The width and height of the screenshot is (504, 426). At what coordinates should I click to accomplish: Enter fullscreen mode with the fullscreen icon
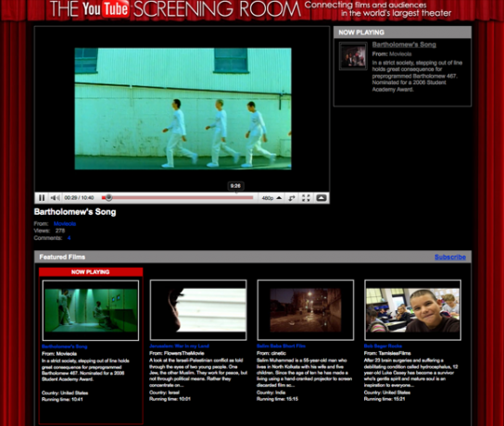pyautogui.click(x=306, y=198)
